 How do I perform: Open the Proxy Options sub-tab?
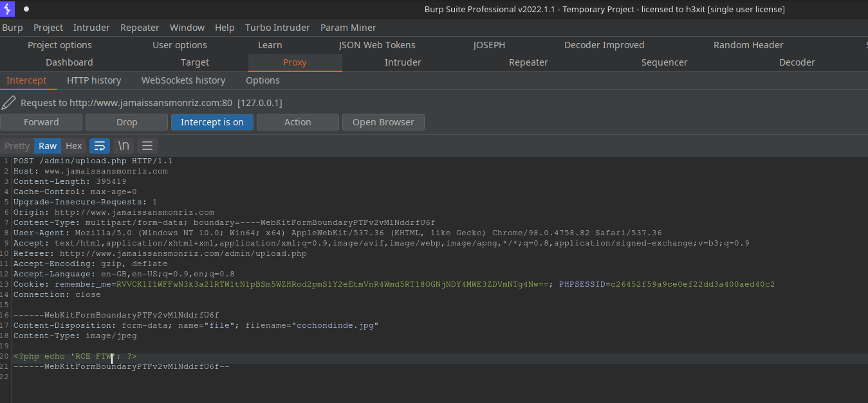(263, 80)
